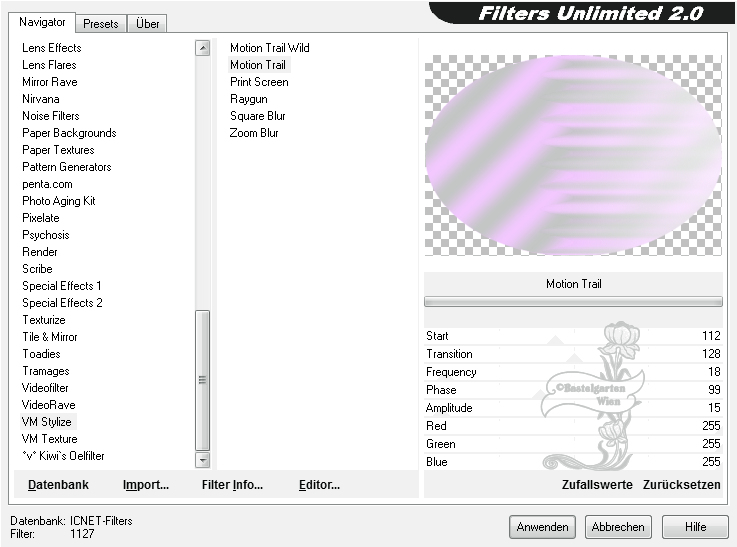Select the Mirror Rave category
737x547 pixels.
[x=50, y=82]
